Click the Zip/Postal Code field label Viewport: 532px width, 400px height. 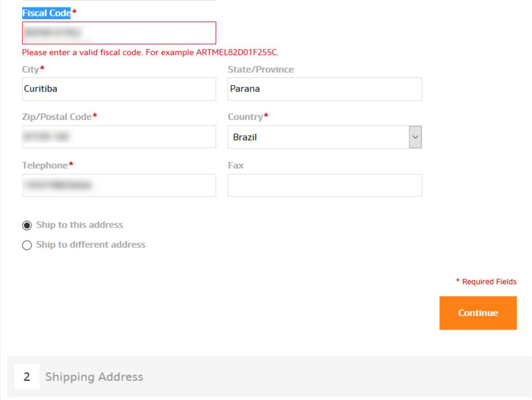[57, 117]
